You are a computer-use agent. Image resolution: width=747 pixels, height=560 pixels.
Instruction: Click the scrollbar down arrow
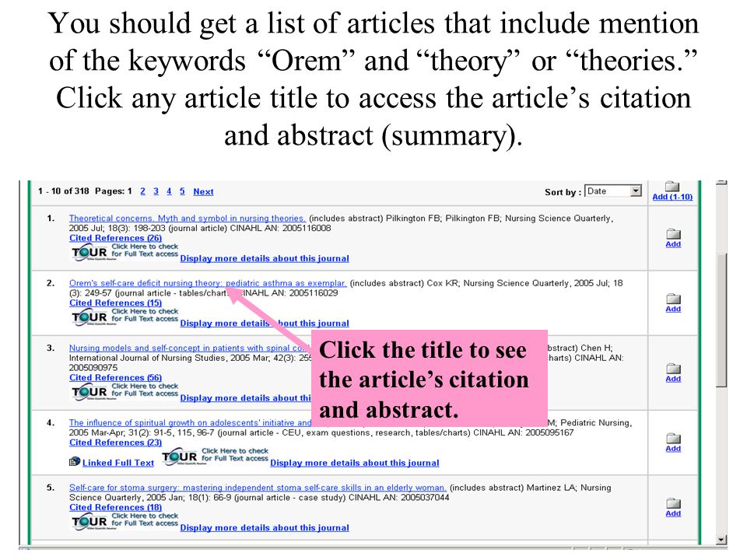click(722, 540)
